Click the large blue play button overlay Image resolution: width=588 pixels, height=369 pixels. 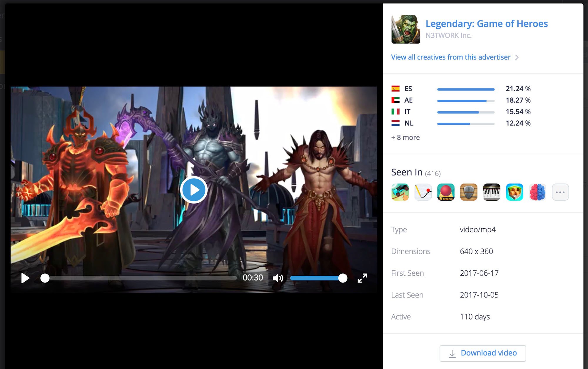tap(194, 190)
